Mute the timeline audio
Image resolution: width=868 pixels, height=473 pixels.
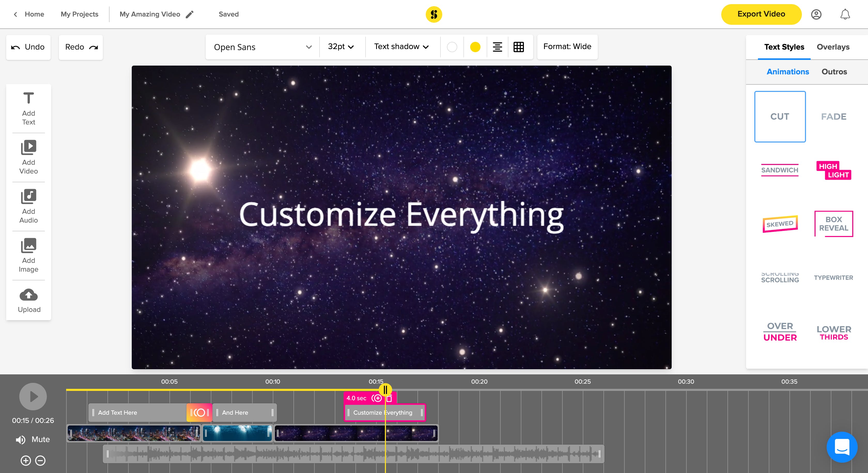(33, 439)
